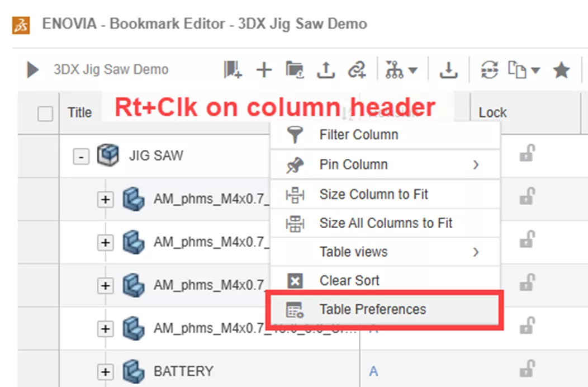Expand the fourth AM_phms_M4x0.7 row

click(106, 329)
